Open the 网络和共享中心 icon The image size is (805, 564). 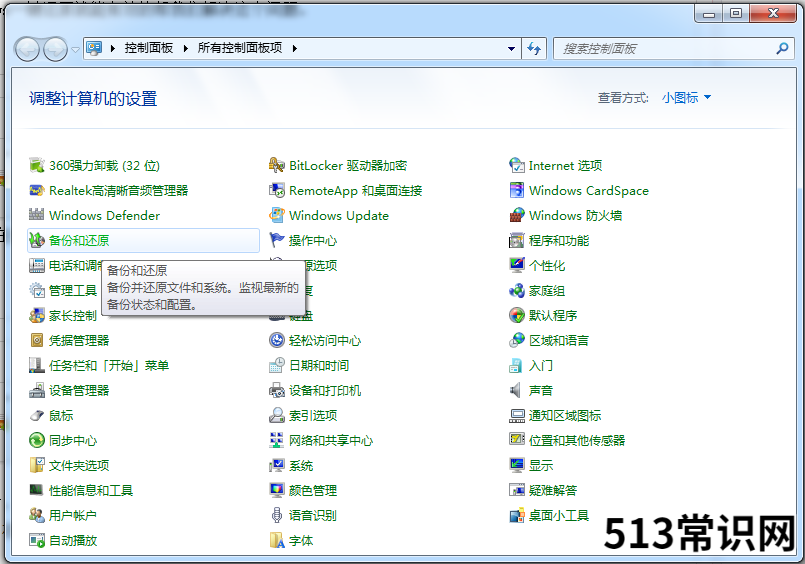pyautogui.click(x=277, y=440)
